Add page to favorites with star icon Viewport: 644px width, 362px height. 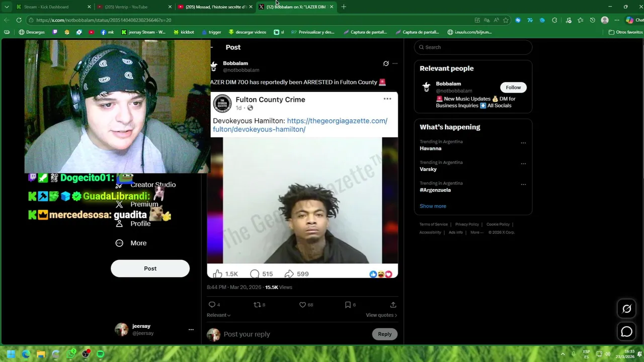click(x=506, y=20)
